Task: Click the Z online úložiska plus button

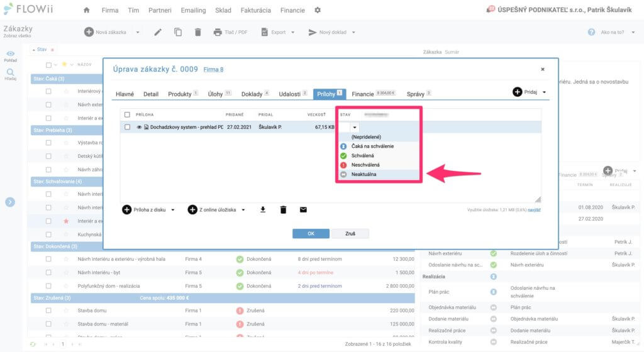Action: tap(192, 210)
